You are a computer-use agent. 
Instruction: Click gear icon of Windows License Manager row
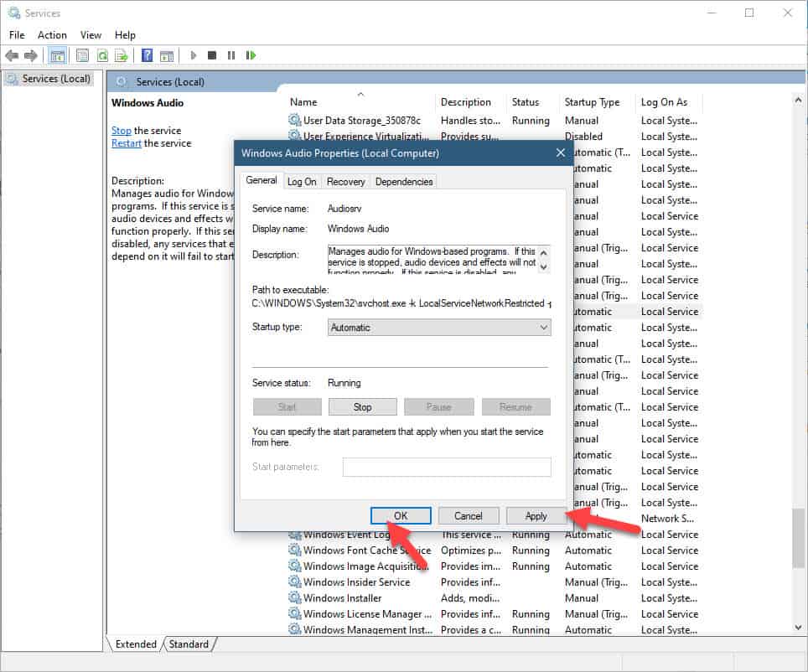coord(294,614)
